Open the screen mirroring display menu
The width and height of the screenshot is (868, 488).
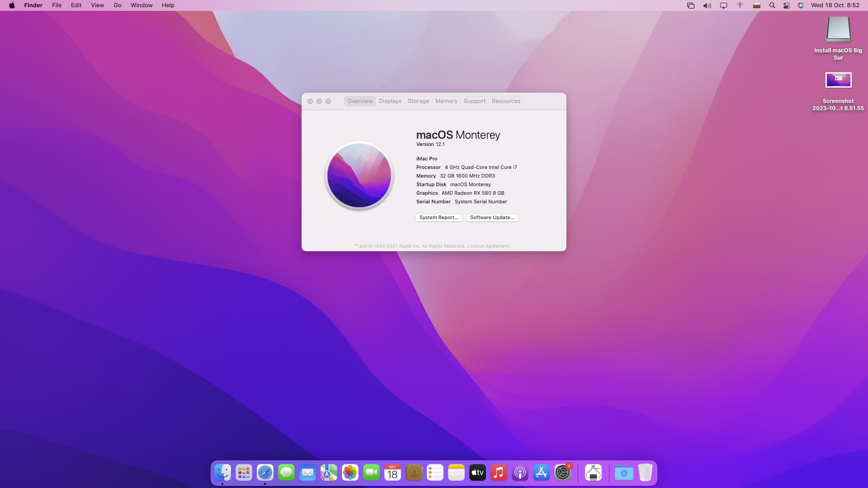pos(723,5)
